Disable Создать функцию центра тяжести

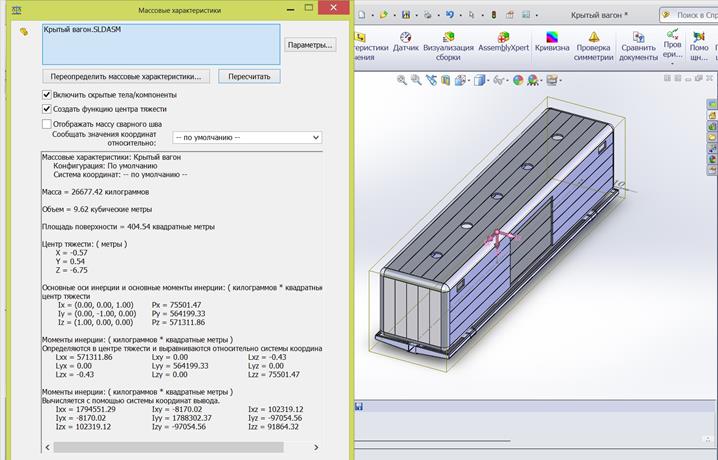click(47, 109)
